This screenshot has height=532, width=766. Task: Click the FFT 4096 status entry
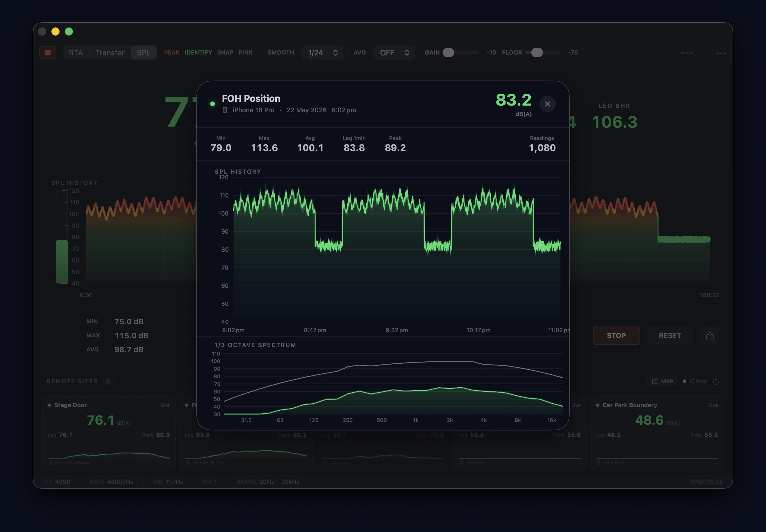pyautogui.click(x=56, y=482)
